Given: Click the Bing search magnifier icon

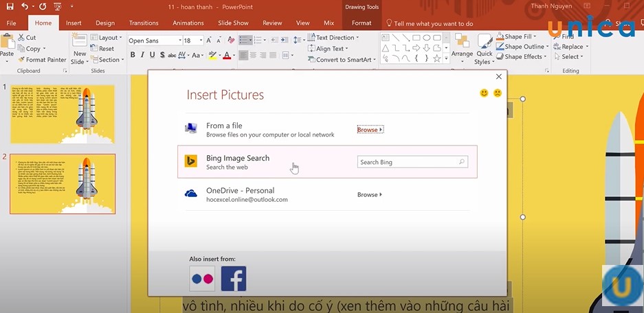Looking at the screenshot, I should (462, 162).
